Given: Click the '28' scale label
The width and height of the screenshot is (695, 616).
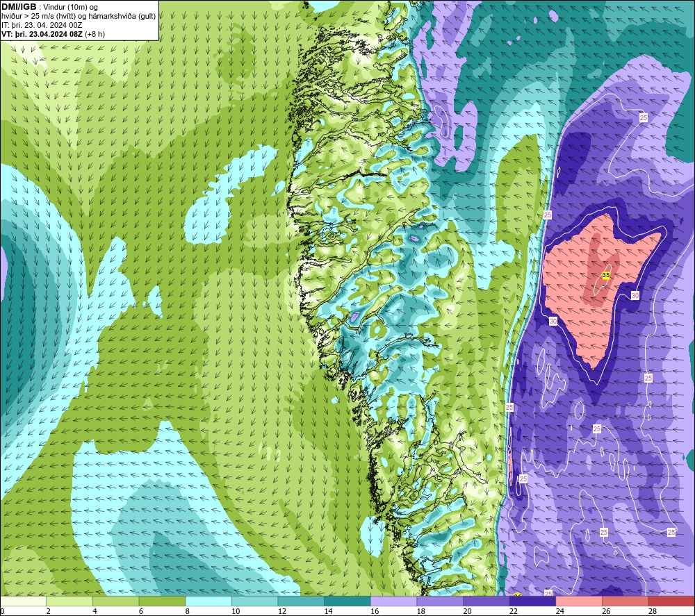Looking at the screenshot, I should (x=653, y=611).
